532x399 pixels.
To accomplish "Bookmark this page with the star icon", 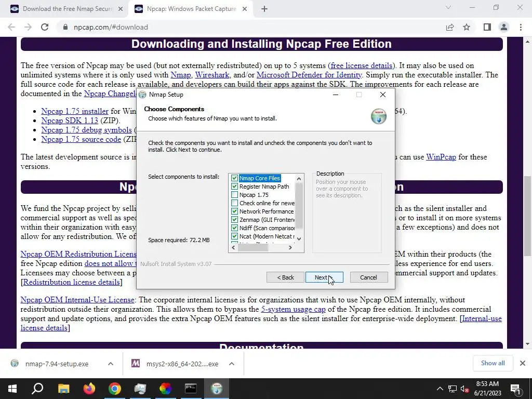I will click(467, 27).
